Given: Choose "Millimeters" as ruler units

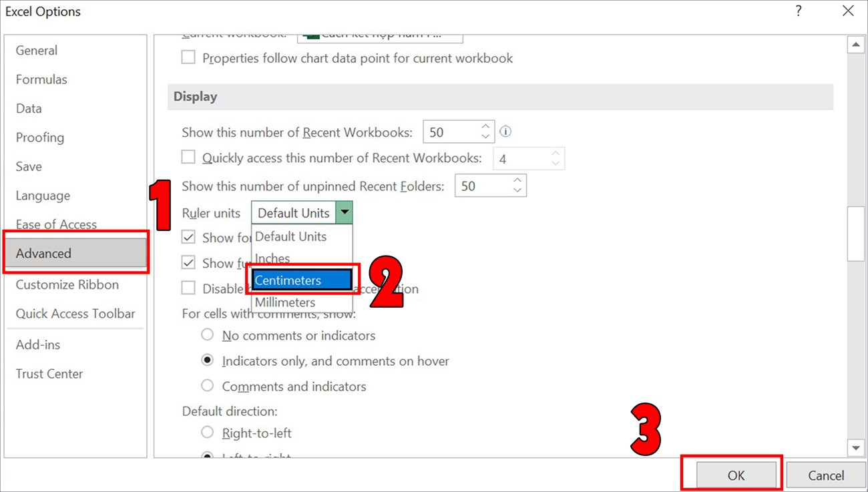Looking at the screenshot, I should tap(285, 302).
